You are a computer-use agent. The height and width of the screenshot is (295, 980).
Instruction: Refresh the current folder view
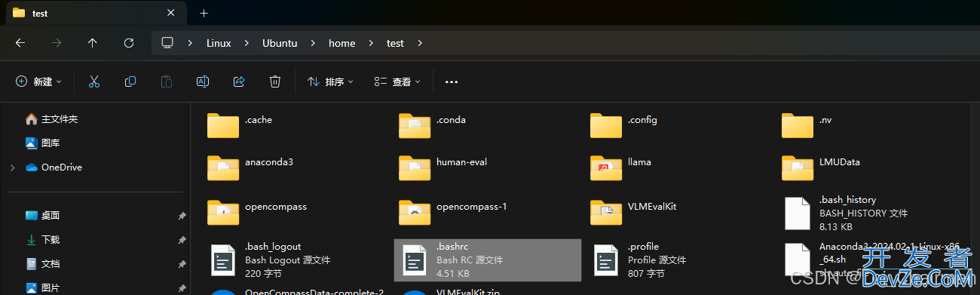129,43
